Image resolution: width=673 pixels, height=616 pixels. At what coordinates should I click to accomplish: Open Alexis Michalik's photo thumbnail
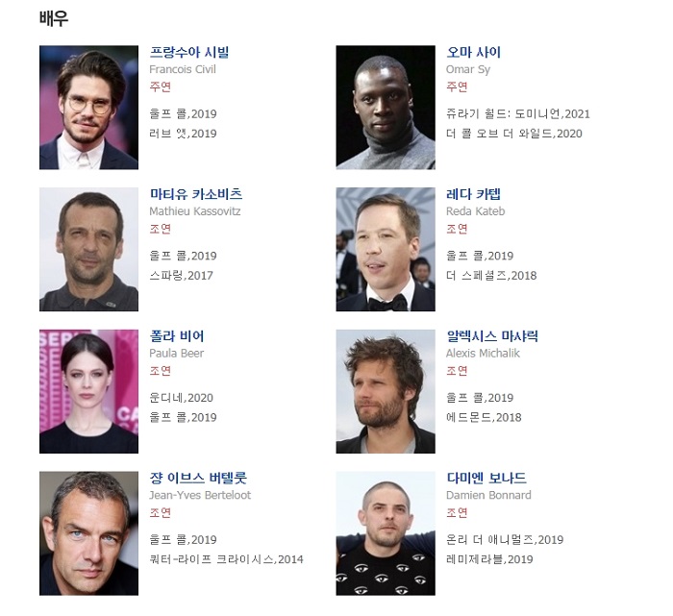pyautogui.click(x=386, y=391)
